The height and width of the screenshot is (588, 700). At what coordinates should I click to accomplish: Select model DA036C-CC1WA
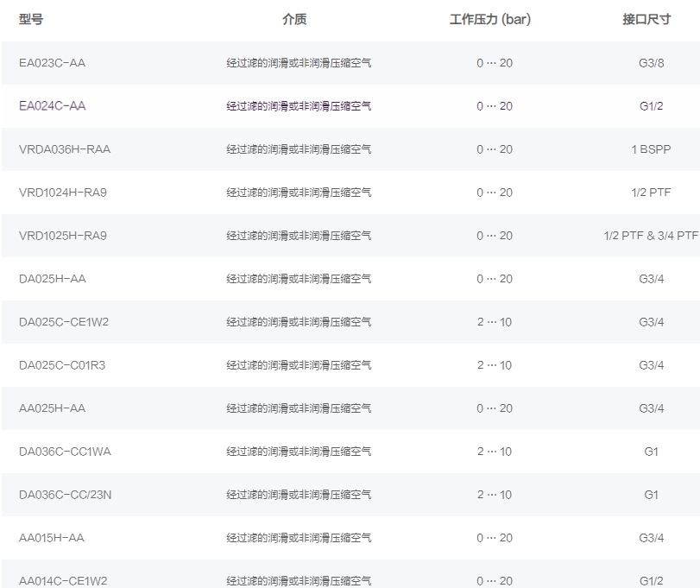pos(65,452)
